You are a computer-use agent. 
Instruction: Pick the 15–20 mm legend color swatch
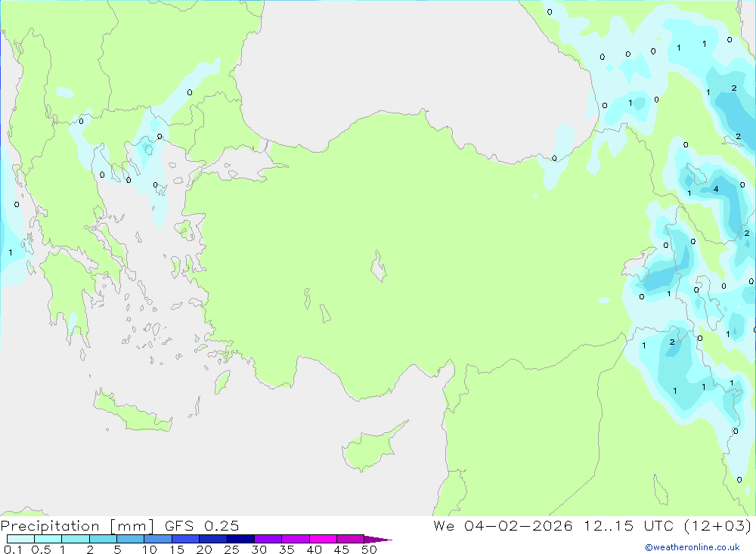tap(186, 539)
